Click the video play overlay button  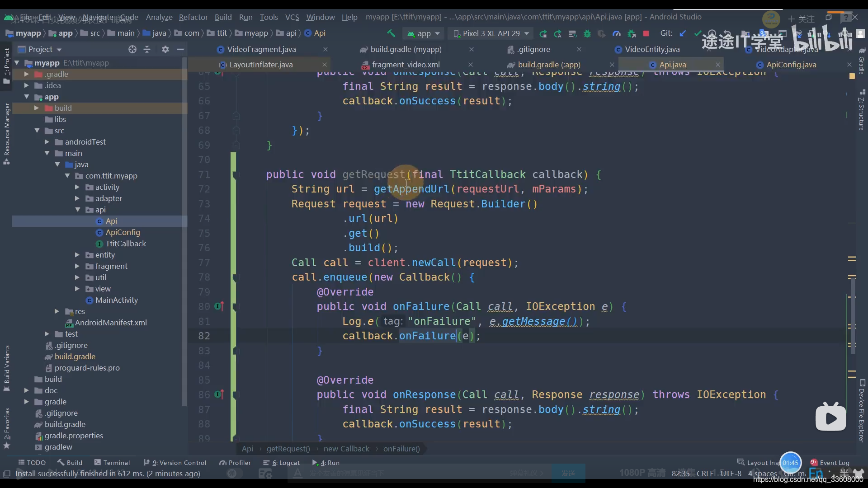coord(831,418)
